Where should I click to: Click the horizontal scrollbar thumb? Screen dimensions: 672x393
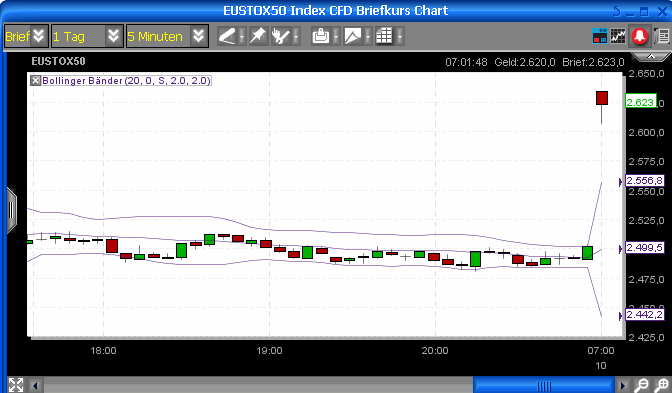[544, 386]
